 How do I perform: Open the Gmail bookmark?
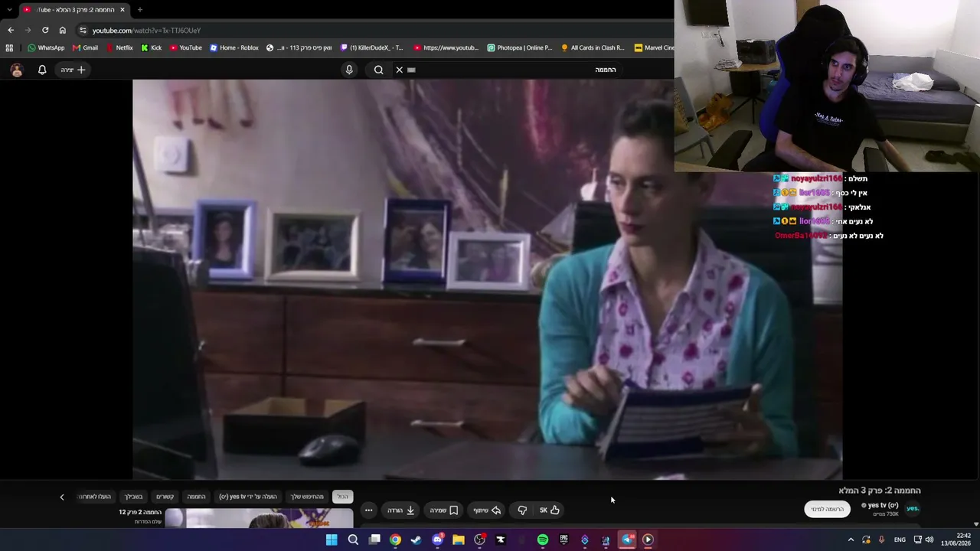point(84,47)
